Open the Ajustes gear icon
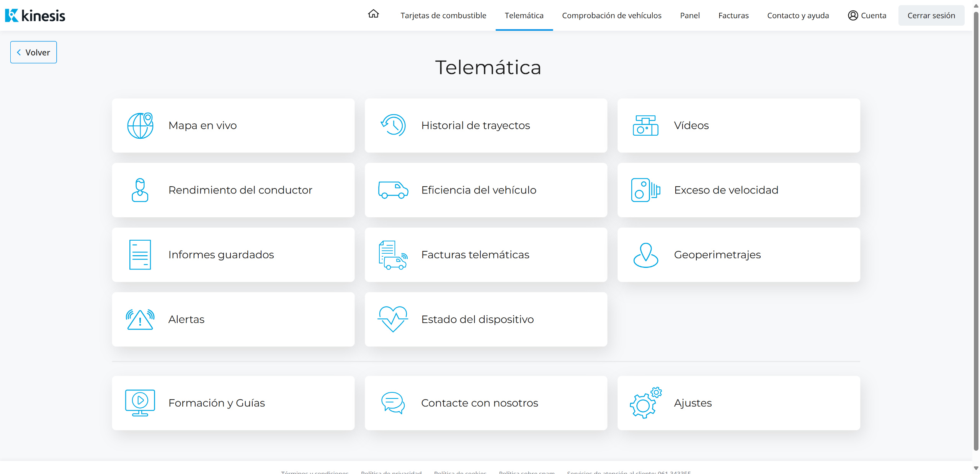Screen dimensions: 980x474 645,403
